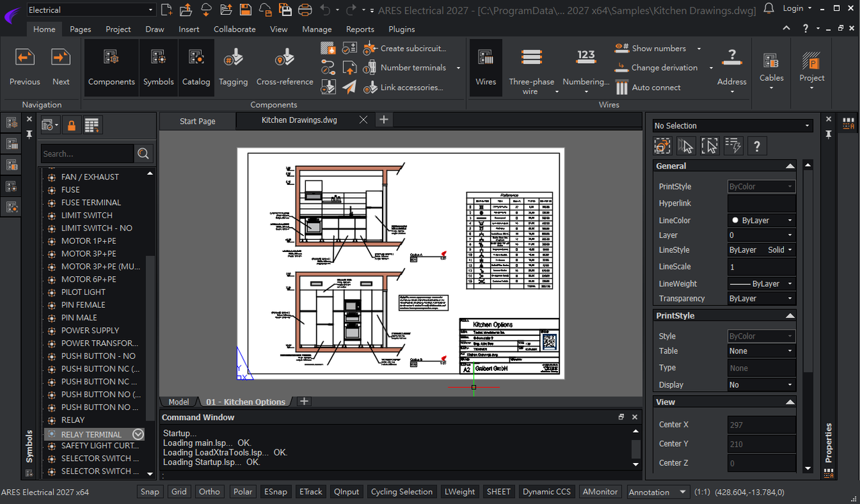
Task: Click Auto connect button
Action: point(648,87)
